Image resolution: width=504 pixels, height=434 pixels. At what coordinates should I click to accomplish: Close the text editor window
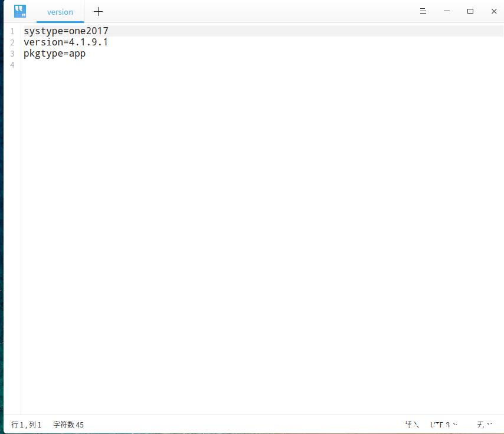click(x=494, y=11)
